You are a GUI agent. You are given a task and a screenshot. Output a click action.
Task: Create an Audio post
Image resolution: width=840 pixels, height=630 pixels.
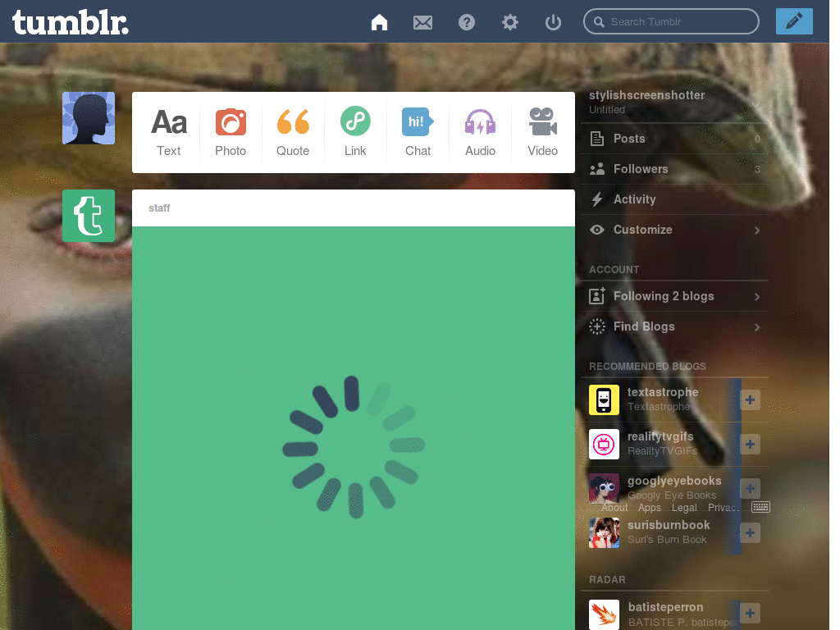point(480,132)
